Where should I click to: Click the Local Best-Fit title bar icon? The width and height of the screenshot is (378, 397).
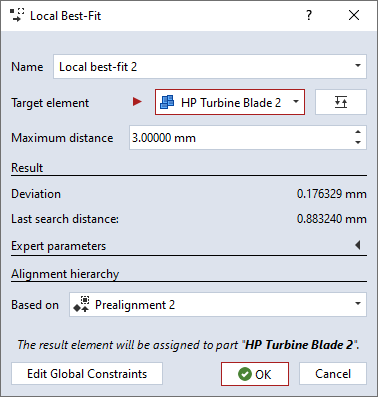(x=17, y=16)
